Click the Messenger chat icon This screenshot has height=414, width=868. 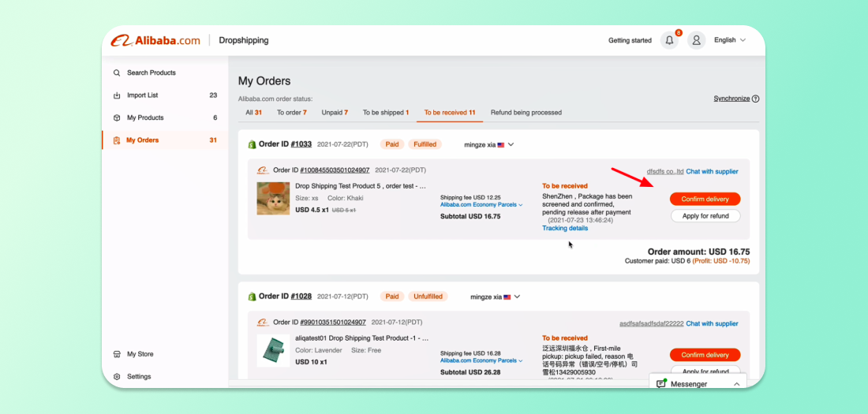(x=661, y=383)
